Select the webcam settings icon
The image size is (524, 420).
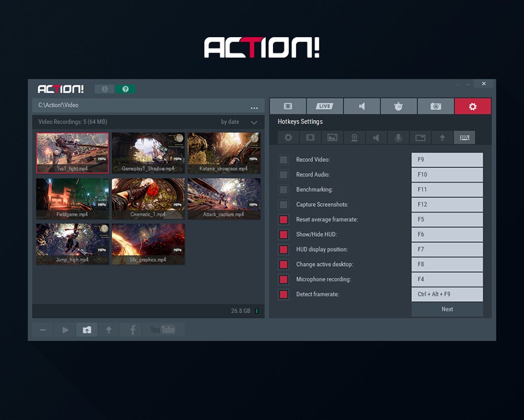pos(354,138)
